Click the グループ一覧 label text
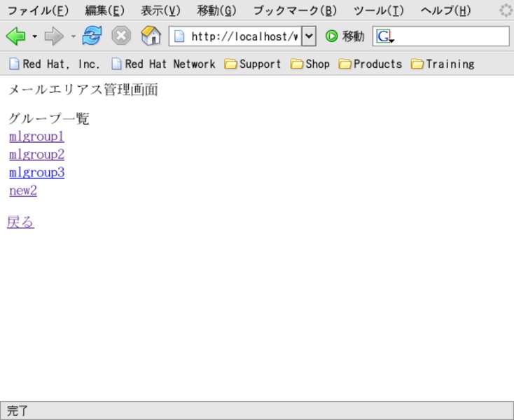514x420 pixels. [48, 118]
